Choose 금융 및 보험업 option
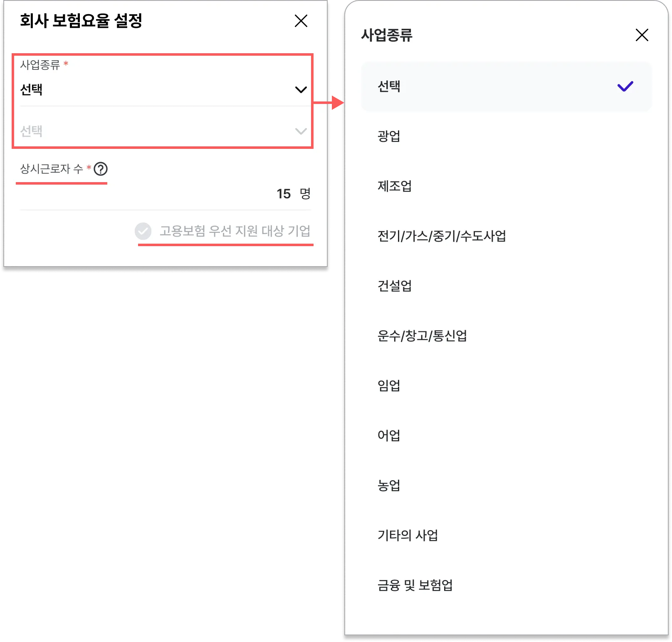 506,585
